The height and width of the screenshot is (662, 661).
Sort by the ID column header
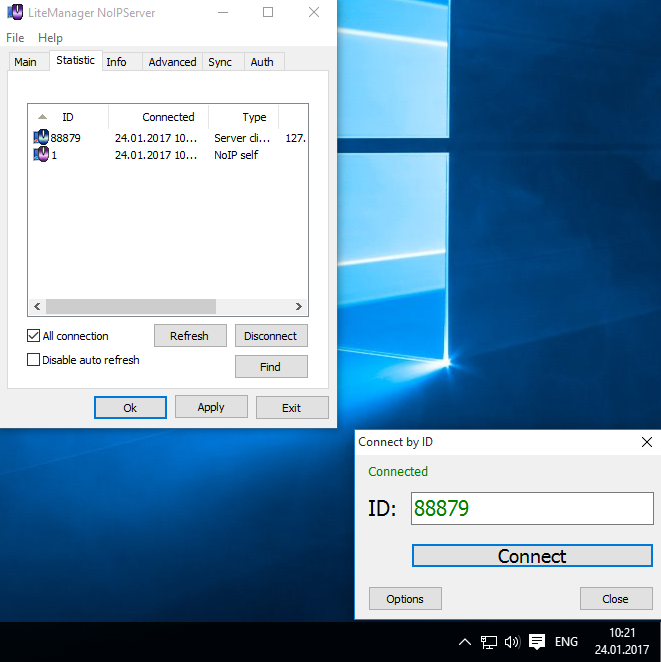(x=68, y=117)
